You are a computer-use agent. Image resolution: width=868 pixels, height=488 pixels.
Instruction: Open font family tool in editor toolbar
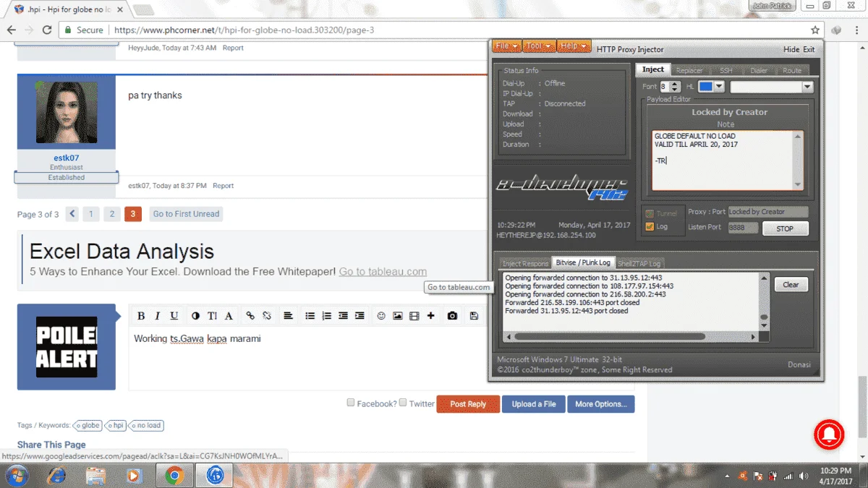(x=229, y=316)
